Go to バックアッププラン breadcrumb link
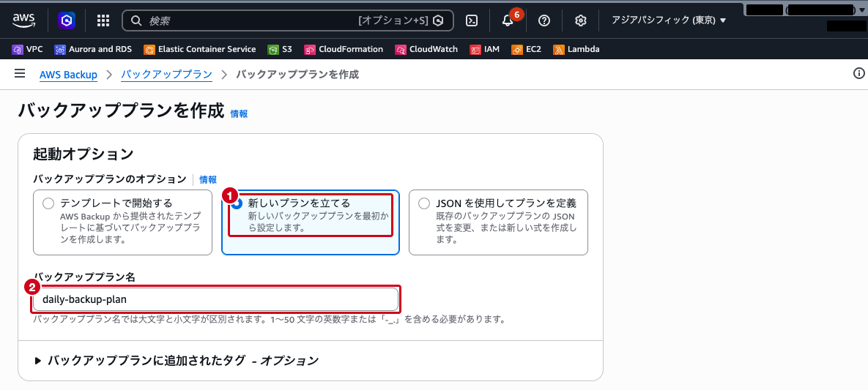The image size is (868, 390). 166,74
